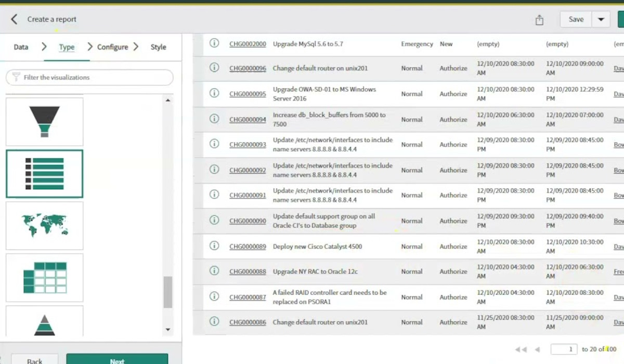The image size is (624, 364).
Task: Switch to the Configure tab
Action: tap(112, 47)
